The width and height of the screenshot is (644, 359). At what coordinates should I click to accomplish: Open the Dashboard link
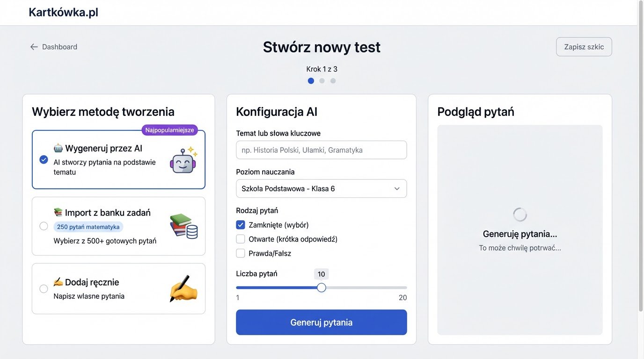pos(59,46)
